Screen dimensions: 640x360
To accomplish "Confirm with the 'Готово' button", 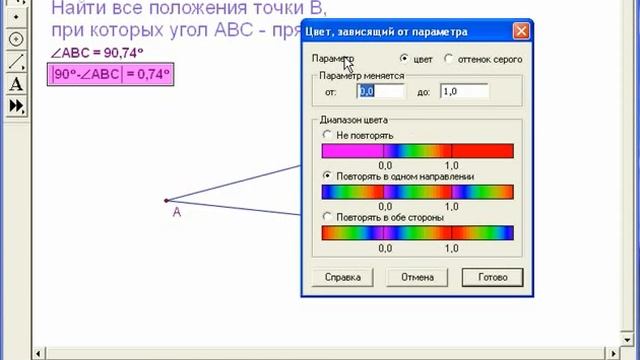I will 492,277.
